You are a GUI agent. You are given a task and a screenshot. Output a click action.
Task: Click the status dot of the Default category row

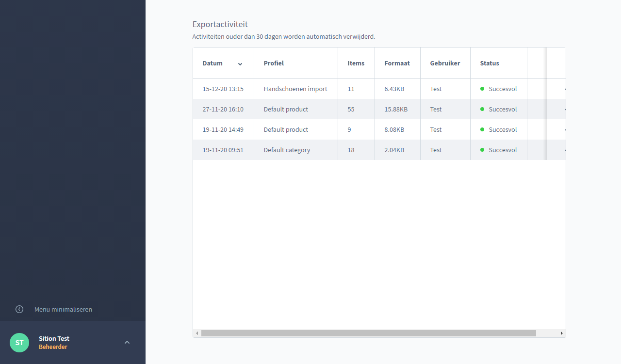click(x=482, y=150)
